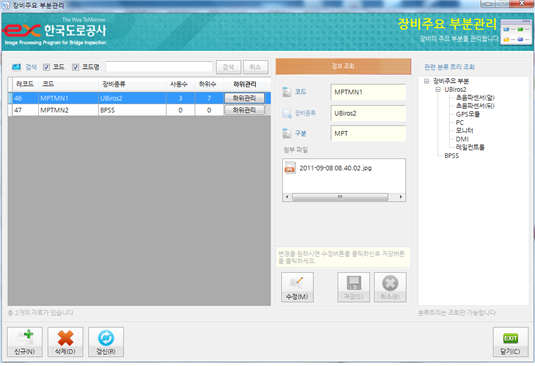Select 초음파센서(앞) tree item
Viewport: 535px width, 366px height.
475,98
